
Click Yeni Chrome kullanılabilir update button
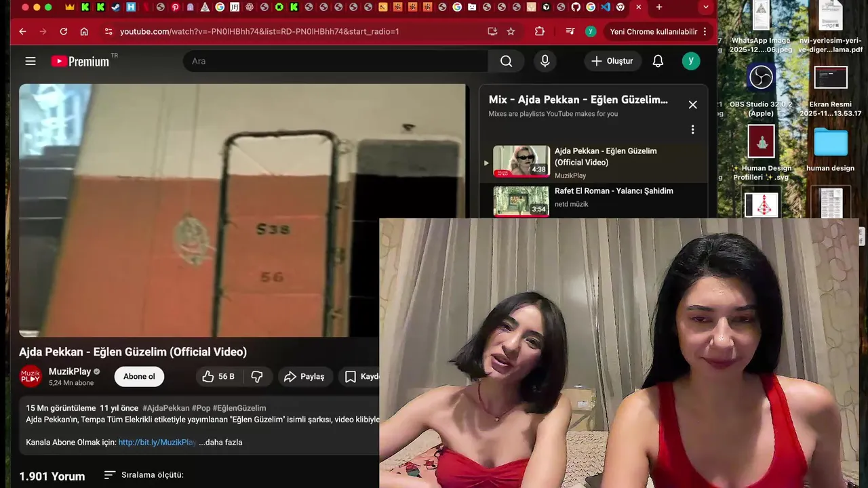[654, 31]
